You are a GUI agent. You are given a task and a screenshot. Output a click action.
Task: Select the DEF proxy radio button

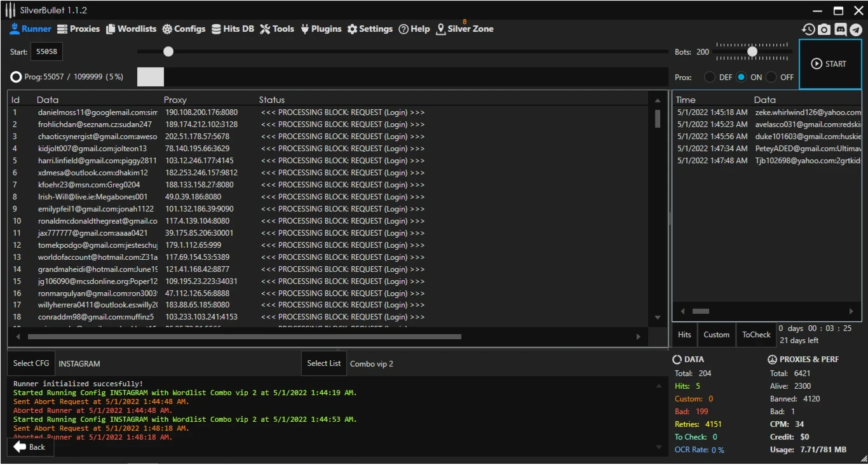[x=710, y=77]
